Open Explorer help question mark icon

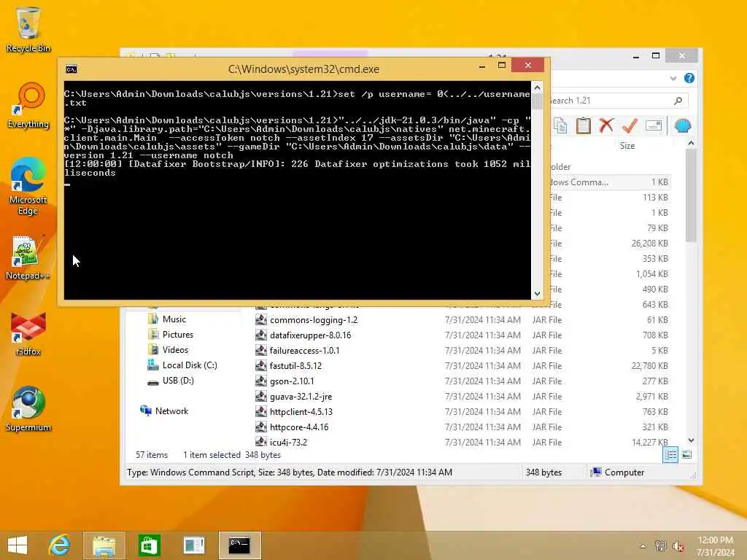[x=689, y=78]
